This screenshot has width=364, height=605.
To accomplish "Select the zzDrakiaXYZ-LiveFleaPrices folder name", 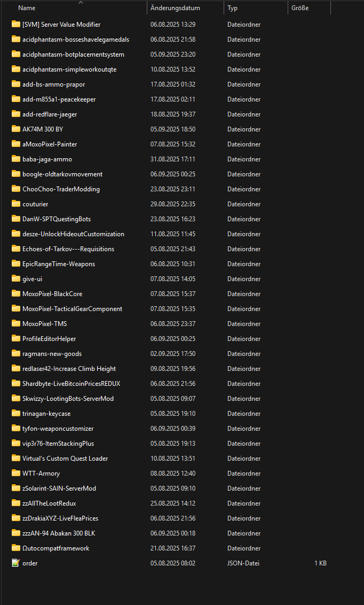I will coord(60,518).
